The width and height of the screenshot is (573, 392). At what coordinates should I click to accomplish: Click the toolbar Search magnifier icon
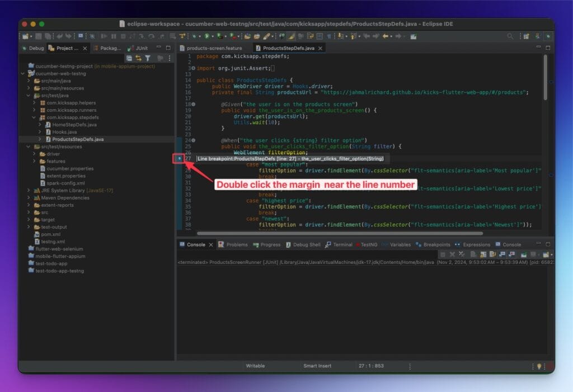510,36
